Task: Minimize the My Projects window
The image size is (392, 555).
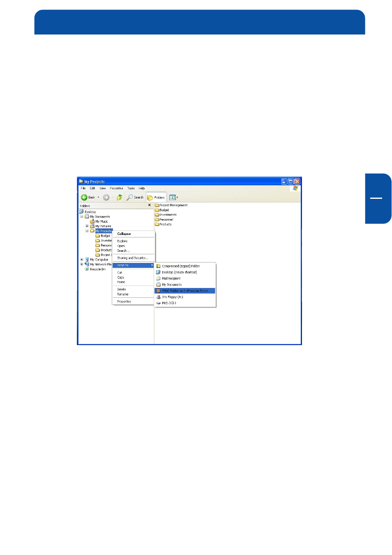Action: coord(284,181)
